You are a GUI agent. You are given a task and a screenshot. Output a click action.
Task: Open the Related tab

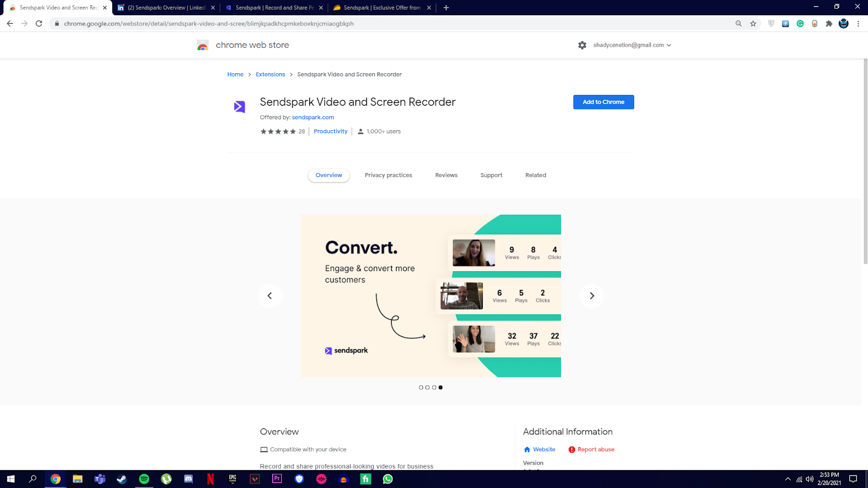click(x=536, y=175)
